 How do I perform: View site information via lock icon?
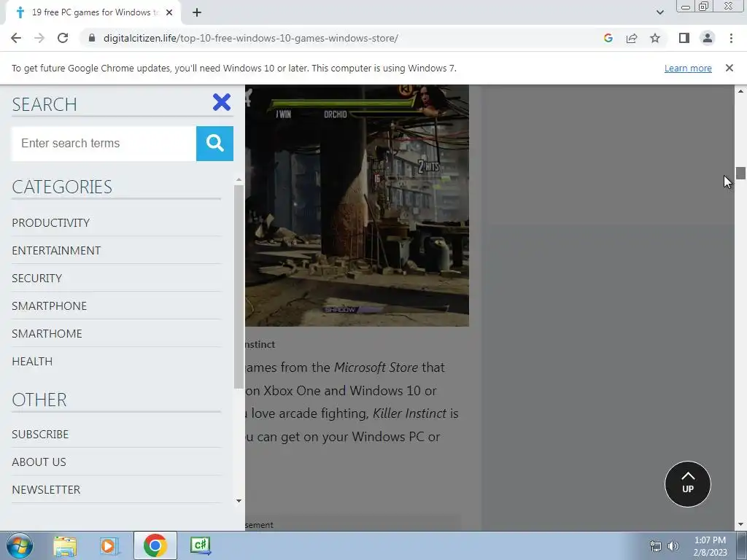click(x=92, y=38)
